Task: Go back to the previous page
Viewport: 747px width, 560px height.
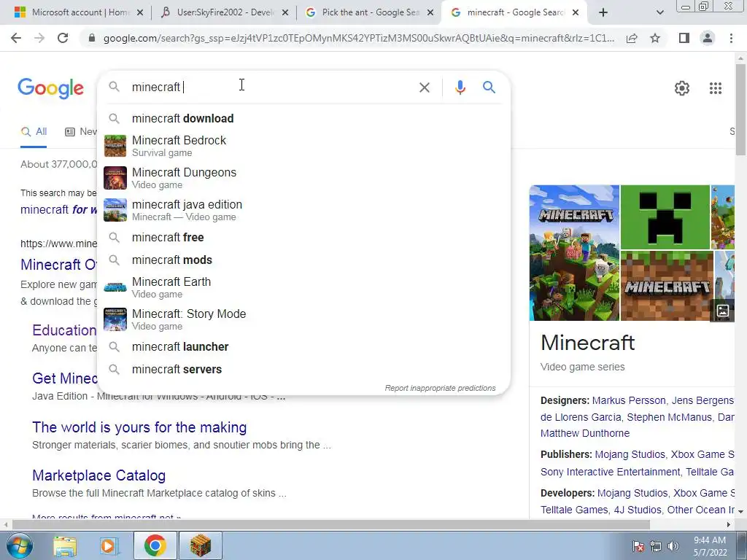Action: (x=16, y=38)
